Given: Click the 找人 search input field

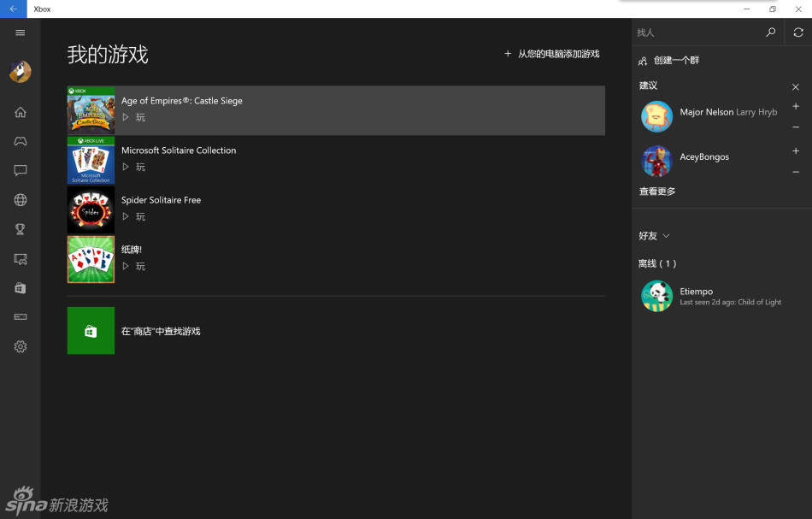Looking at the screenshot, I should (696, 32).
